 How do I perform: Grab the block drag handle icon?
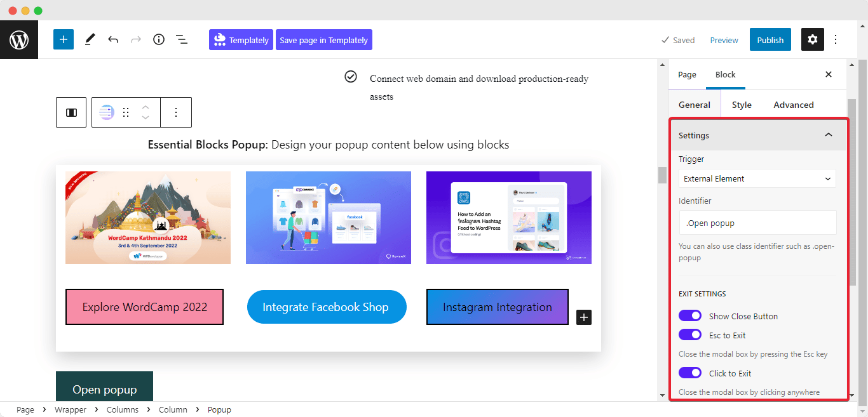click(126, 112)
